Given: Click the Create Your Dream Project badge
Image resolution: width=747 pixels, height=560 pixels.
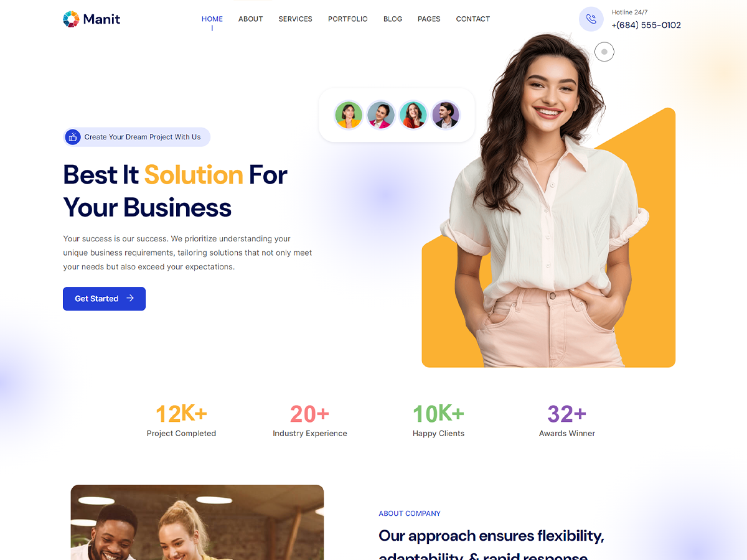Looking at the screenshot, I should [x=137, y=137].
